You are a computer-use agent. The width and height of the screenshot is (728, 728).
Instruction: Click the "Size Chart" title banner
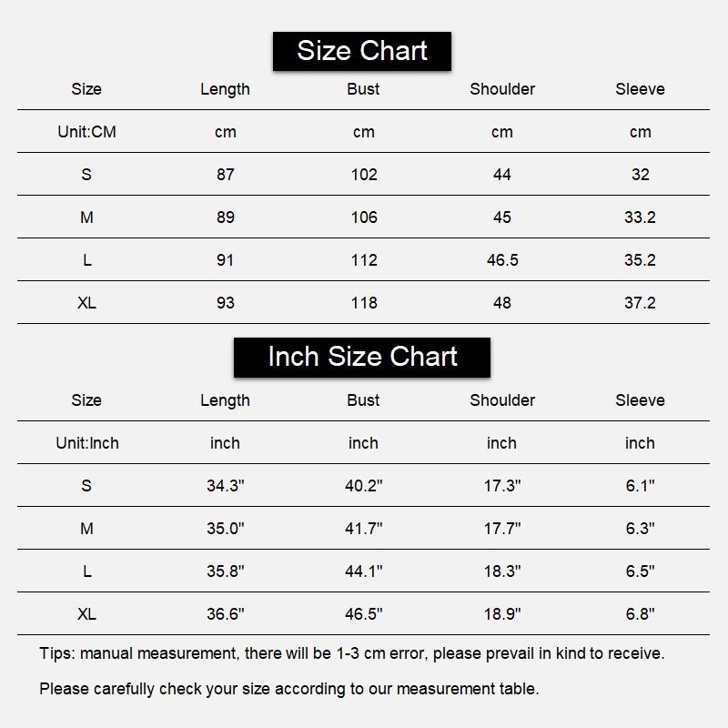(x=362, y=51)
